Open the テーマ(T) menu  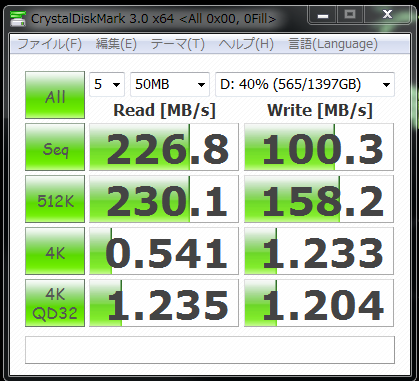[x=177, y=44]
